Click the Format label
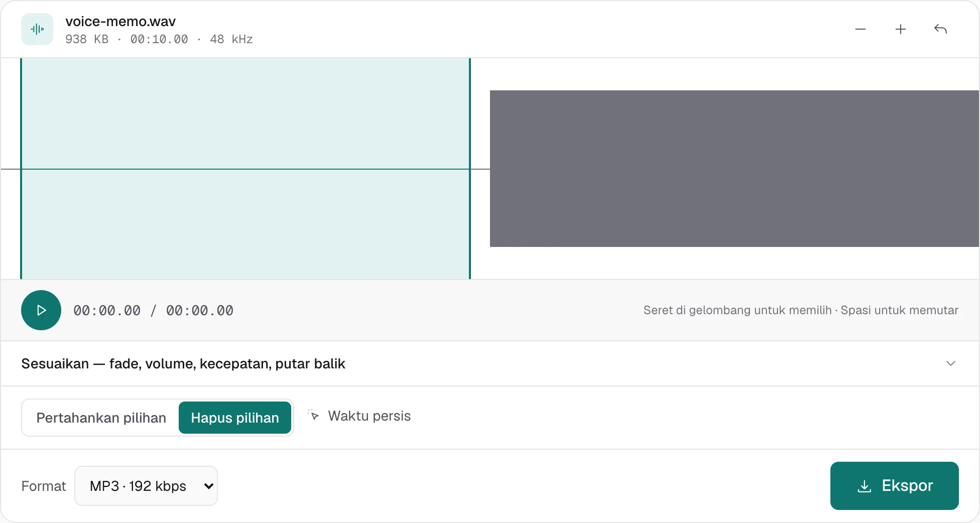This screenshot has width=980, height=523. (x=44, y=486)
